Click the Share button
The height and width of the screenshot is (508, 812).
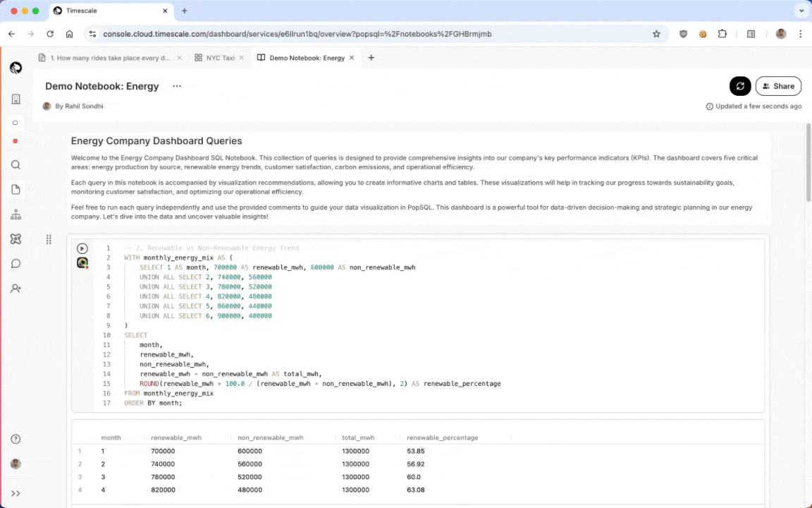point(778,86)
